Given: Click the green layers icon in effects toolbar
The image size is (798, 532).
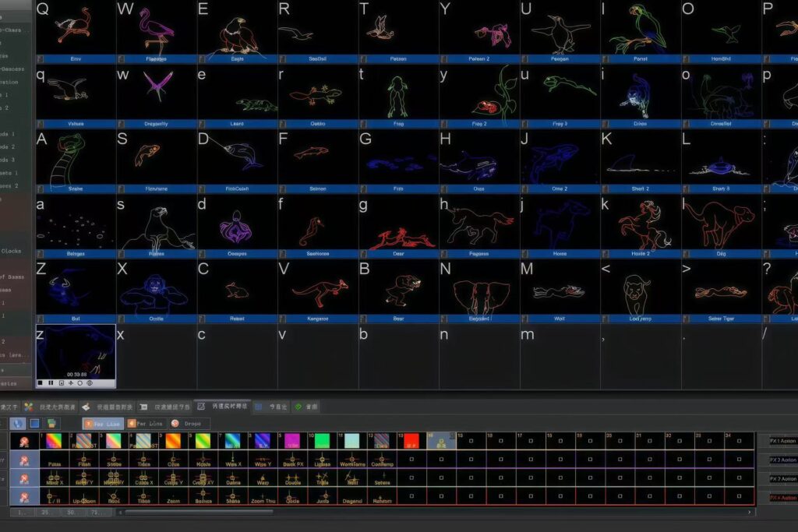Looking at the screenshot, I should 51,423.
